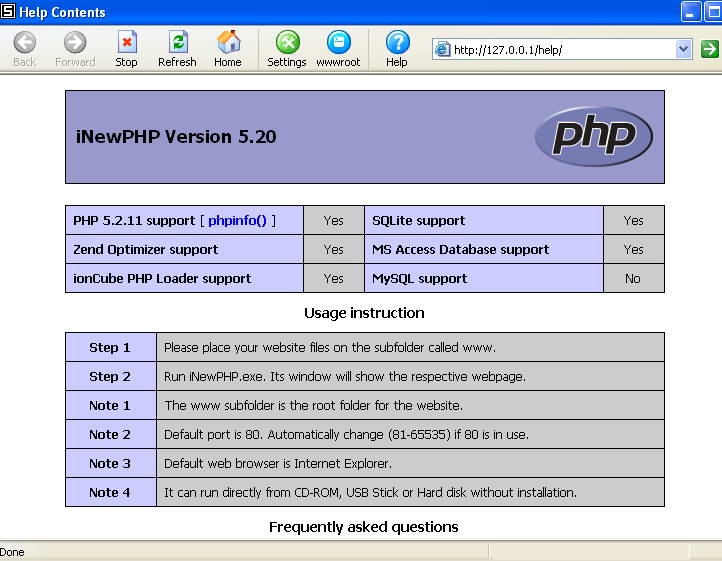Reload the page with the Refresh icon
This screenshot has height=561, width=722.
tap(178, 42)
